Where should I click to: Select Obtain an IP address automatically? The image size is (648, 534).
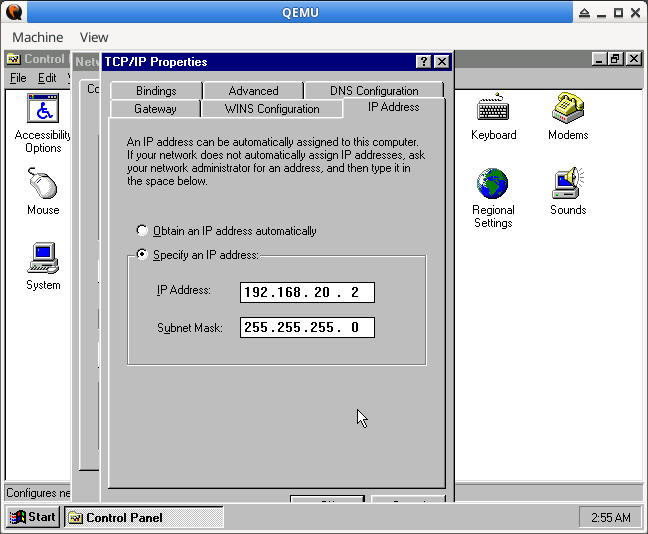[x=142, y=230]
